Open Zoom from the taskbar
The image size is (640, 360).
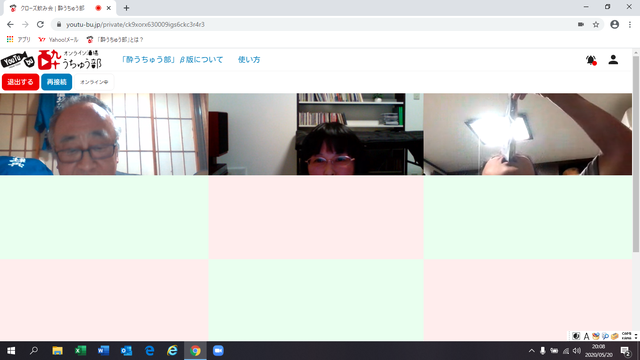pyautogui.click(x=218, y=351)
